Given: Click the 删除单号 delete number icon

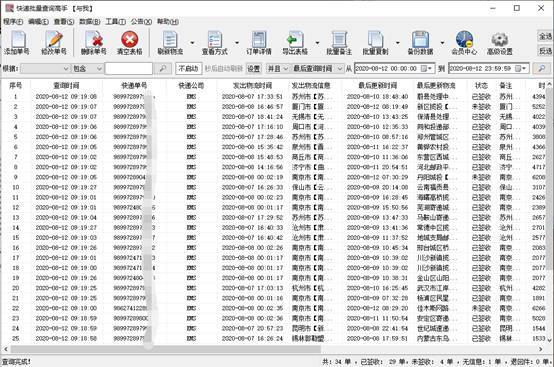Looking at the screenshot, I should 93,43.
